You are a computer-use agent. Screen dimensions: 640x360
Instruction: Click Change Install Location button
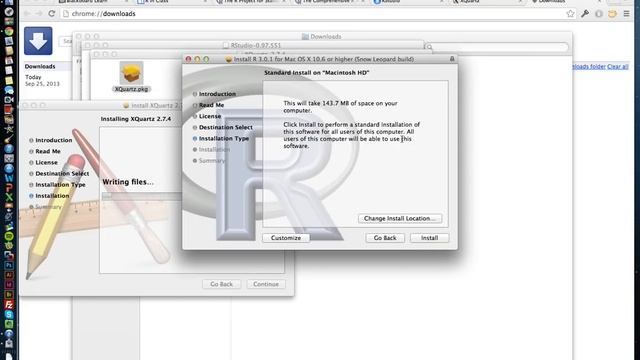pyautogui.click(x=400, y=218)
